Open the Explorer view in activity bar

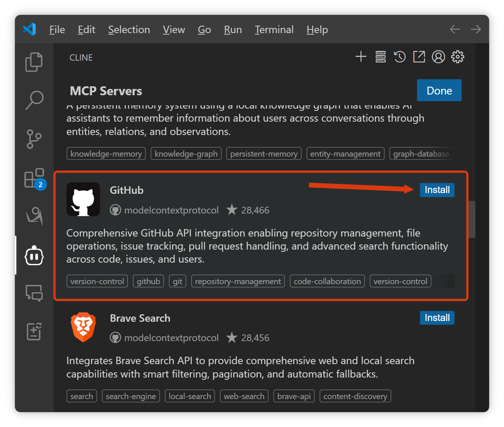[x=34, y=62]
